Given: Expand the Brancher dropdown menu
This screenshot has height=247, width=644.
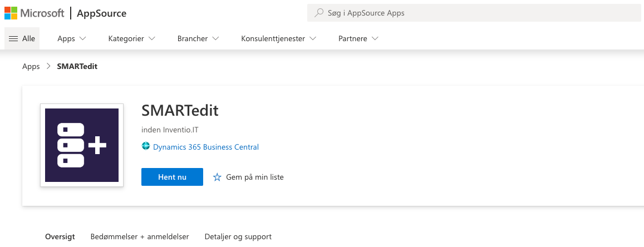Looking at the screenshot, I should pyautogui.click(x=198, y=38).
